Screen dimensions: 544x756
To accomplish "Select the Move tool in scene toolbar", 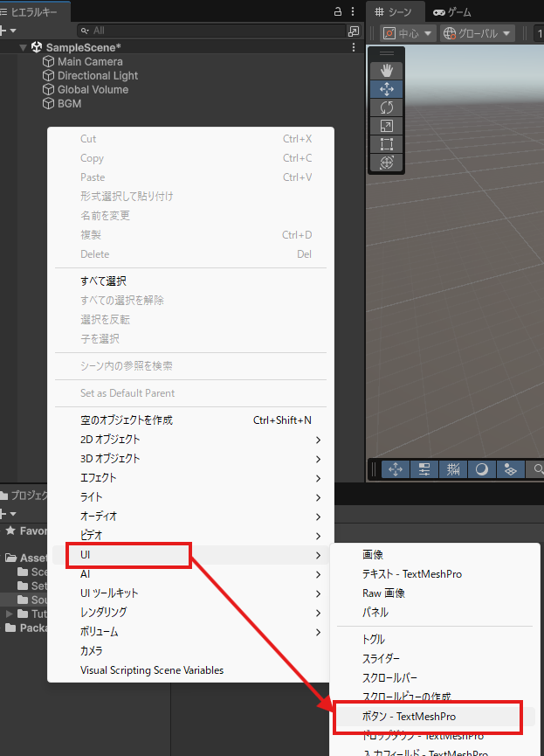I will [387, 88].
